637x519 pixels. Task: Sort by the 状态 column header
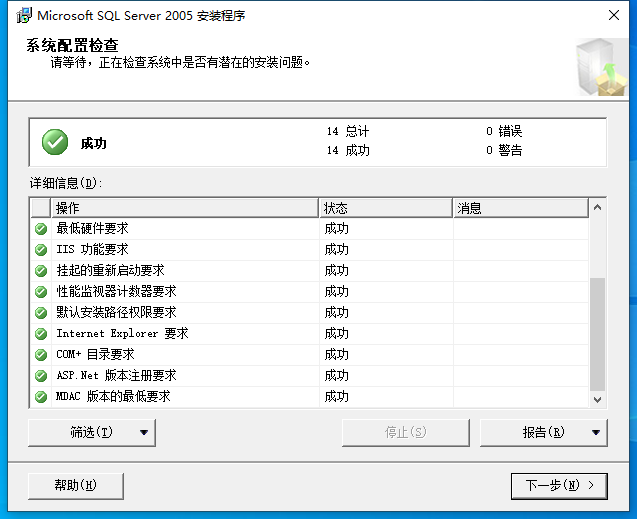(x=386, y=208)
